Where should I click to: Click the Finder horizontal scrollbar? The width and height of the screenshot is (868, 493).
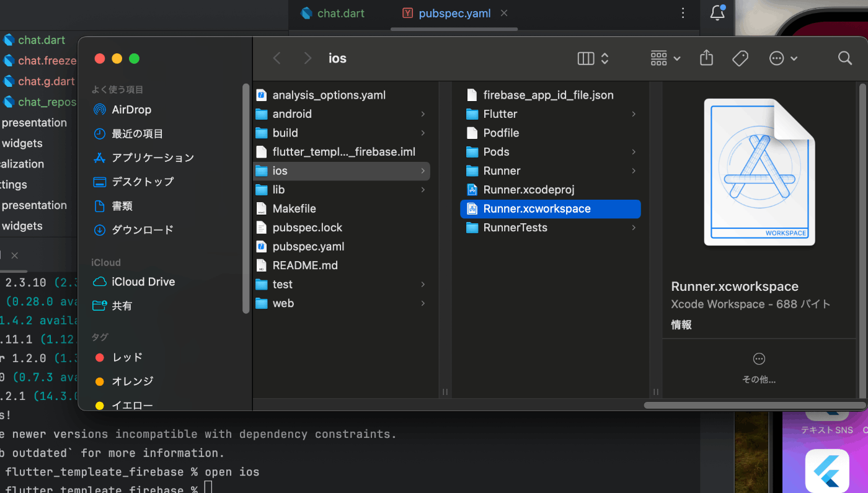[x=755, y=405]
